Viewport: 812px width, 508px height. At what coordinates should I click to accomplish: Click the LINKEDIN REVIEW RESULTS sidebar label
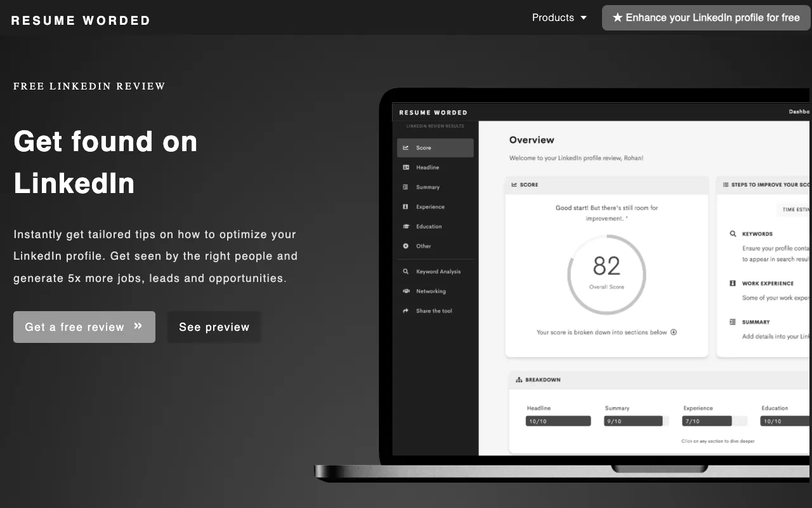click(x=435, y=126)
